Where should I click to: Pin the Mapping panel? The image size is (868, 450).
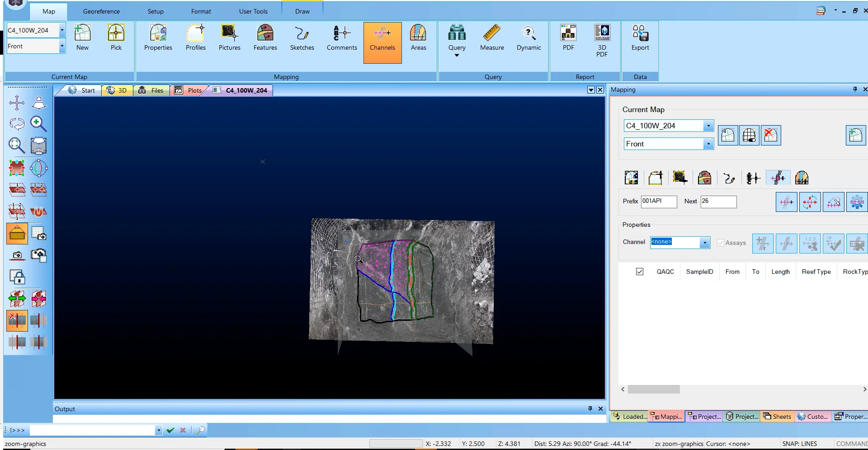854,89
